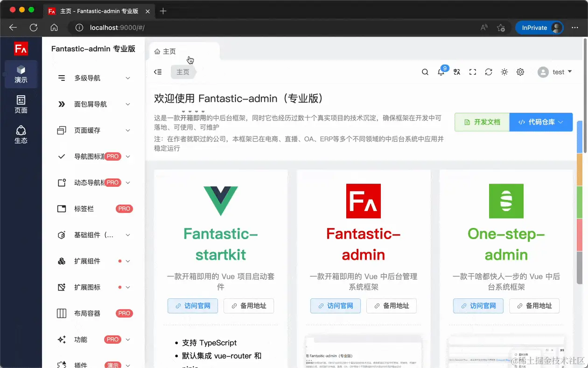Click the browser home button
The image size is (588, 368).
pos(54,28)
